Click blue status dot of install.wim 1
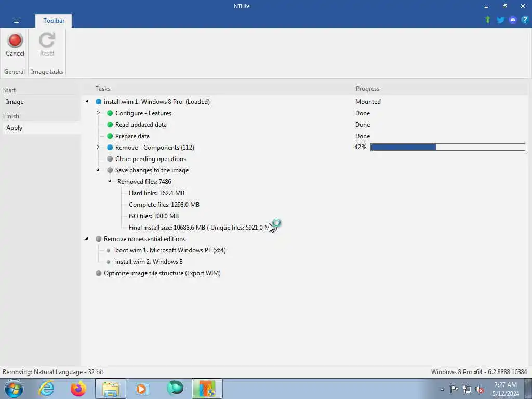 click(x=98, y=102)
